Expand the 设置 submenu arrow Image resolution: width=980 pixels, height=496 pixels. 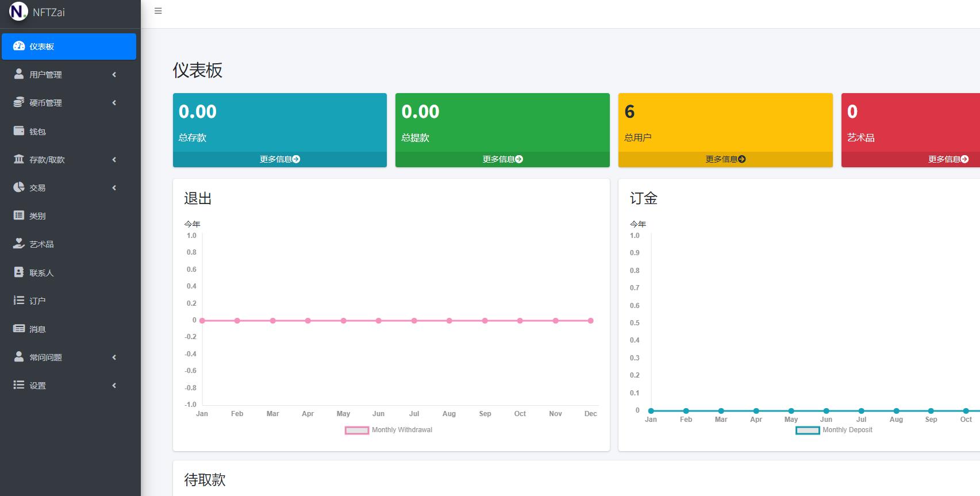pyautogui.click(x=114, y=386)
